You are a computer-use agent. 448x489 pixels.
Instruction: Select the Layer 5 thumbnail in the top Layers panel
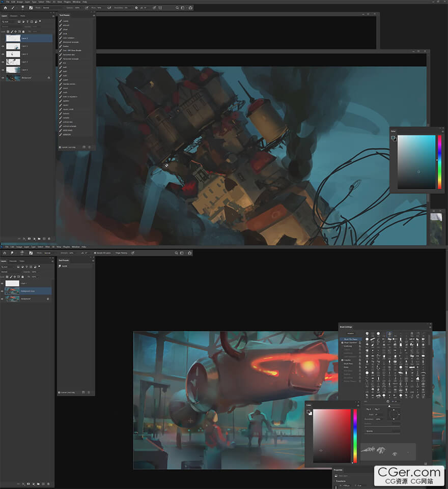point(13,38)
